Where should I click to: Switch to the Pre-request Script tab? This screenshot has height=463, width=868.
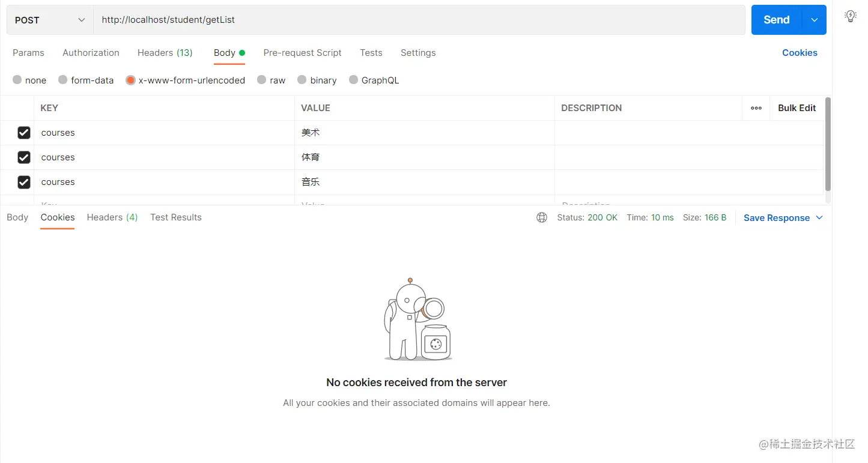click(x=303, y=53)
